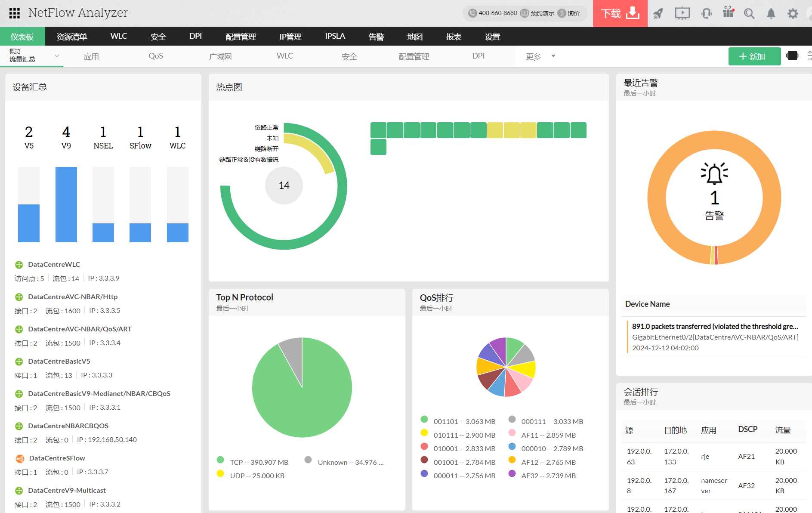Click the green 新加 button

click(x=754, y=56)
